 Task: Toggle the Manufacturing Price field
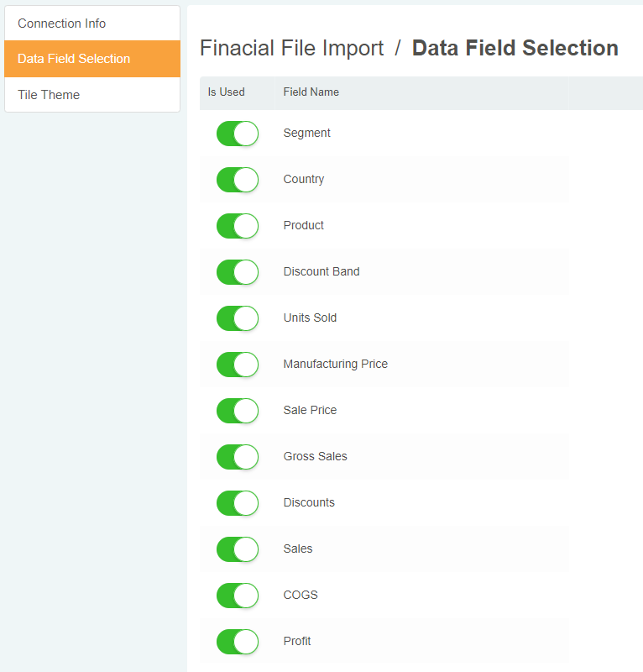point(237,365)
